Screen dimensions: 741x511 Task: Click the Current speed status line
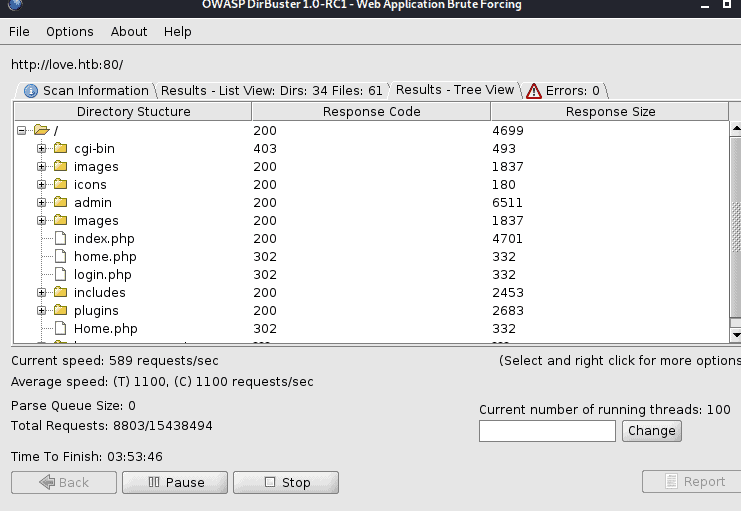tap(114, 361)
